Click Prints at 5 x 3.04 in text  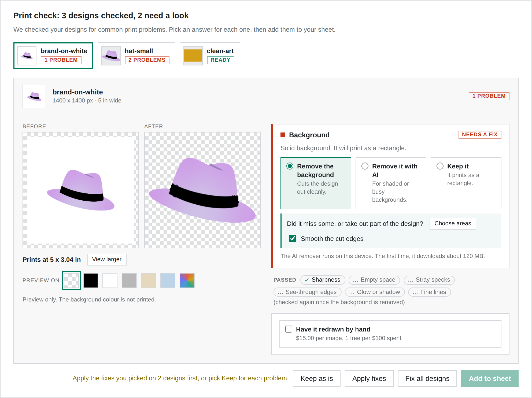pyautogui.click(x=52, y=260)
